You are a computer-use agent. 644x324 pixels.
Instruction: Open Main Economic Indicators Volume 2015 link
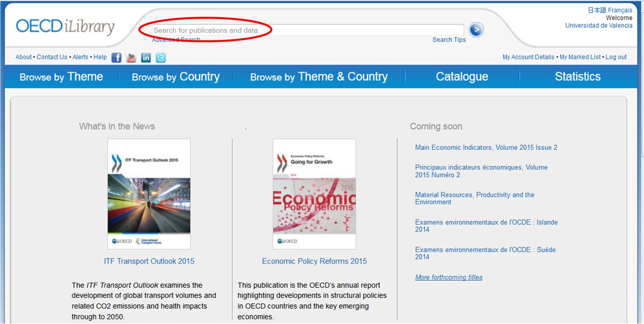[486, 147]
